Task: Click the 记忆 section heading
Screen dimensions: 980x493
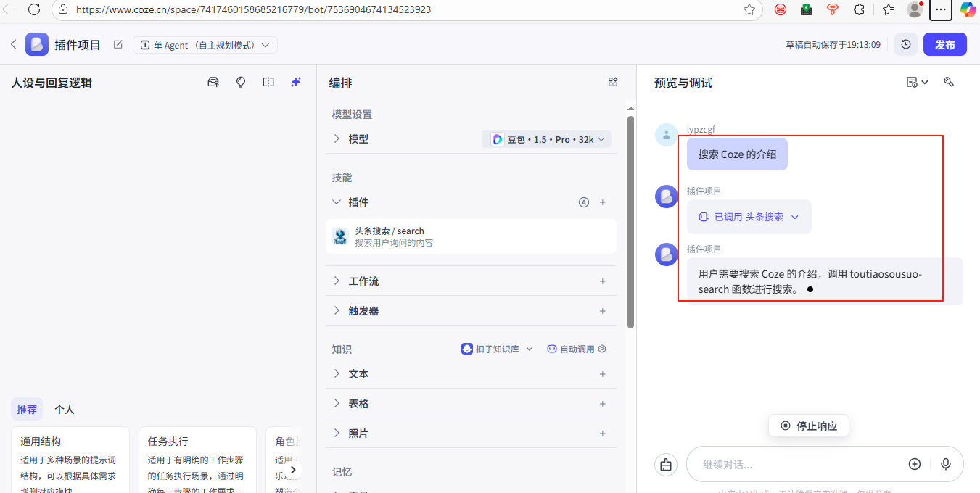Action: click(342, 472)
